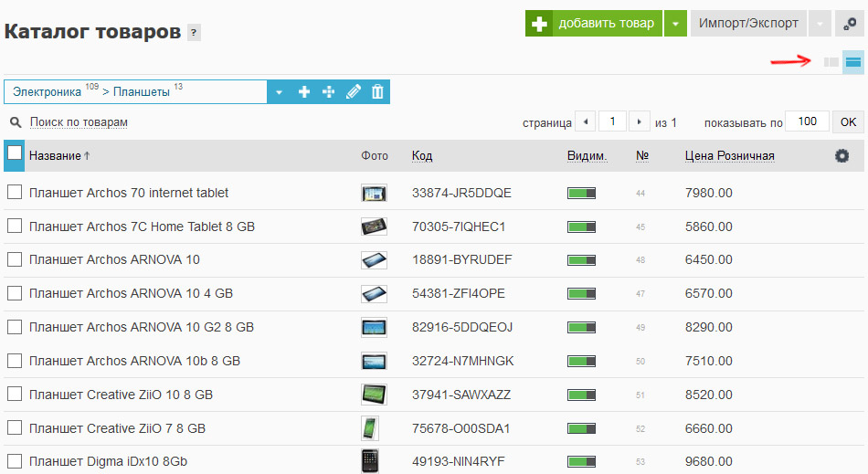
Task: Open photo of ARNOVA 10b 8 GB
Action: 374,361
